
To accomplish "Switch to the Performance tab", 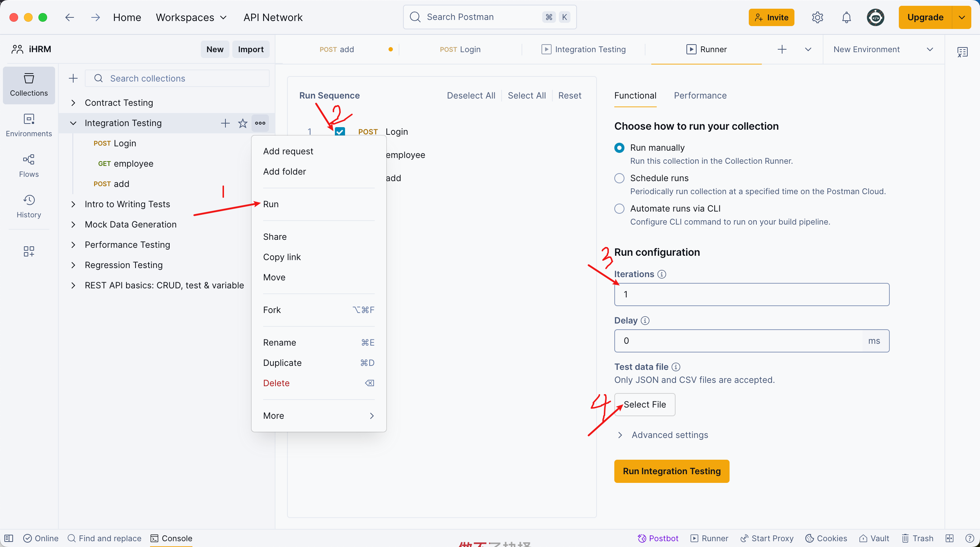I will tap(700, 95).
